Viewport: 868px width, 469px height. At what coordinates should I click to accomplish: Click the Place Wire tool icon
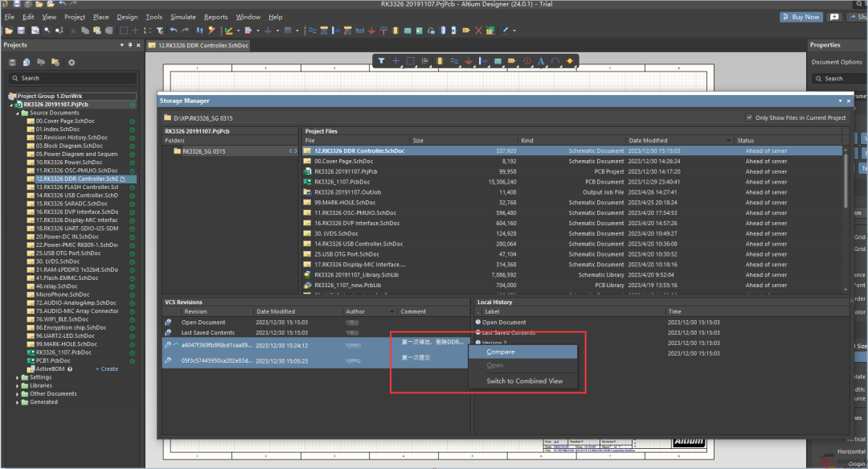point(454,61)
